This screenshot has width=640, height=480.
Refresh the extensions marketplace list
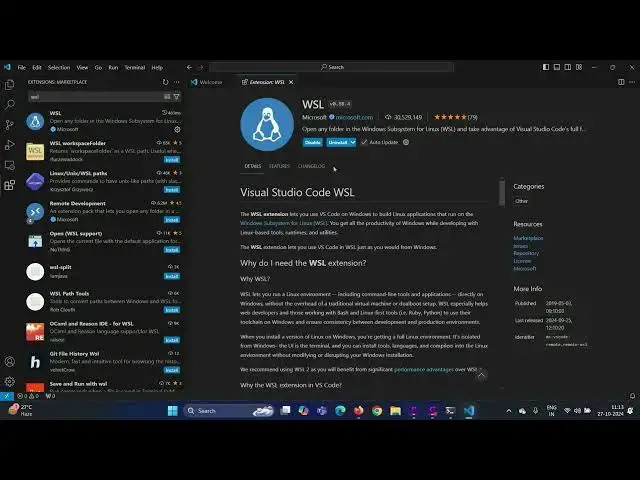165,82
